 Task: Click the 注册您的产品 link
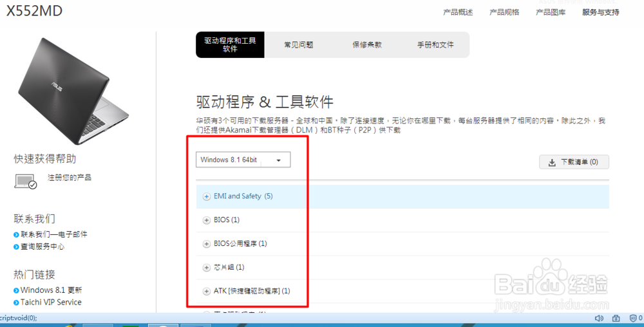[70, 178]
